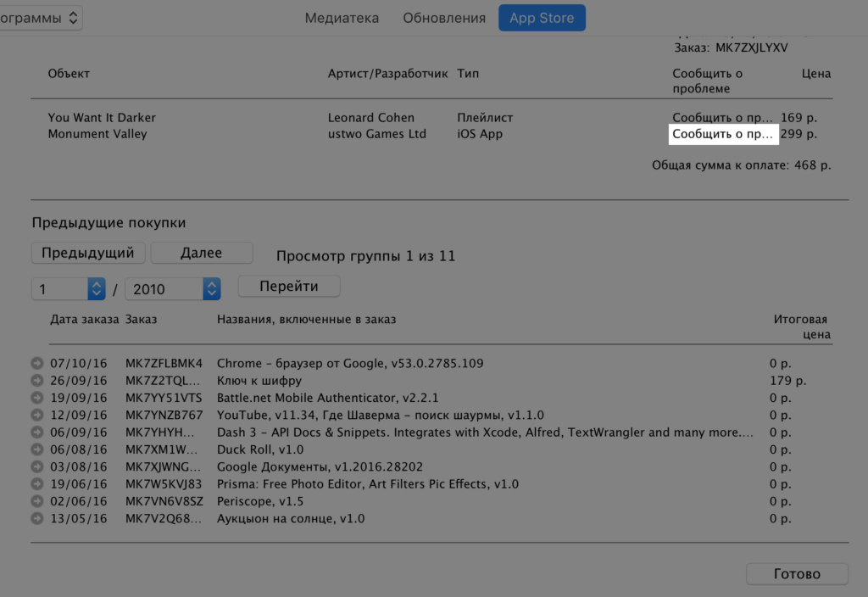868x597 pixels.
Task: Click arrow icon next to order dated 26/09/16
Action: (x=37, y=381)
